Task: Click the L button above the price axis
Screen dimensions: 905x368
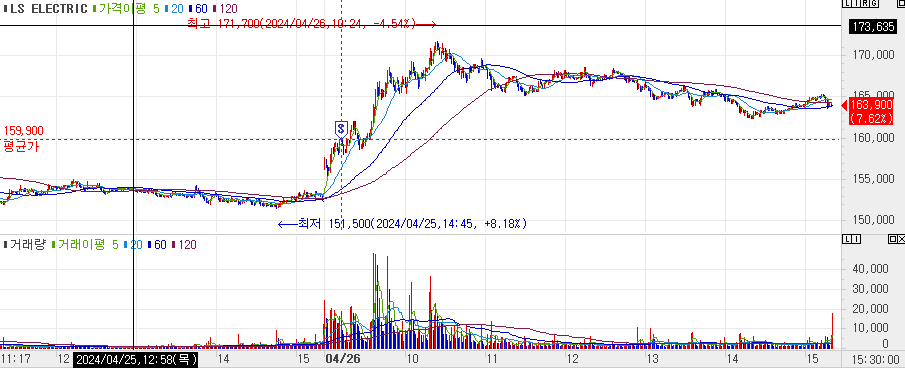Action: tap(847, 3)
